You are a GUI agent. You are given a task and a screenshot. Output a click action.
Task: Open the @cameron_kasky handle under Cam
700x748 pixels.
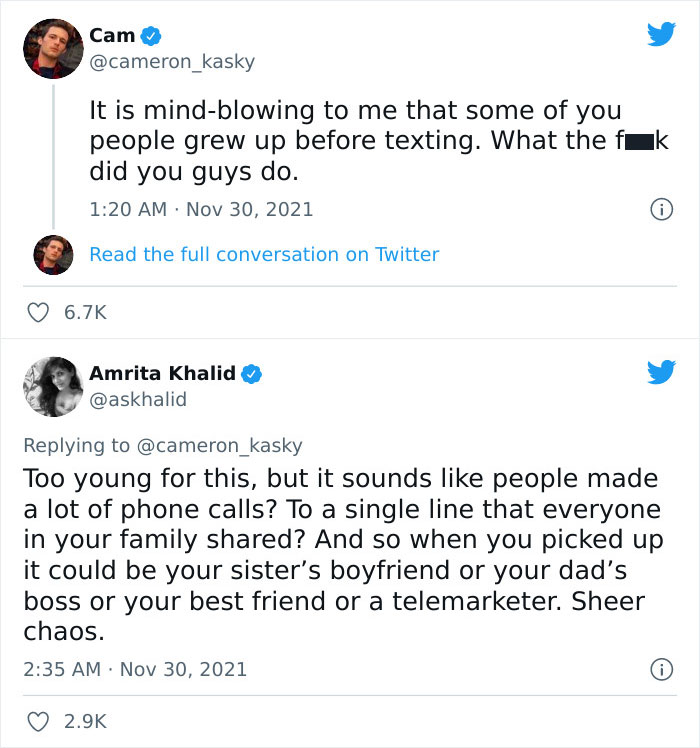click(172, 62)
